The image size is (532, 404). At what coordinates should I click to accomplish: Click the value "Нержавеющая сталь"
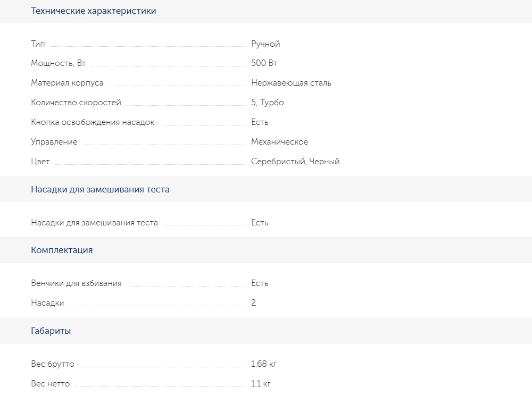(291, 83)
